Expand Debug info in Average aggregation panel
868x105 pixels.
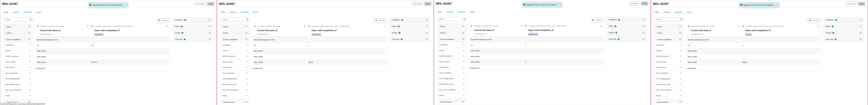(x=40, y=68)
